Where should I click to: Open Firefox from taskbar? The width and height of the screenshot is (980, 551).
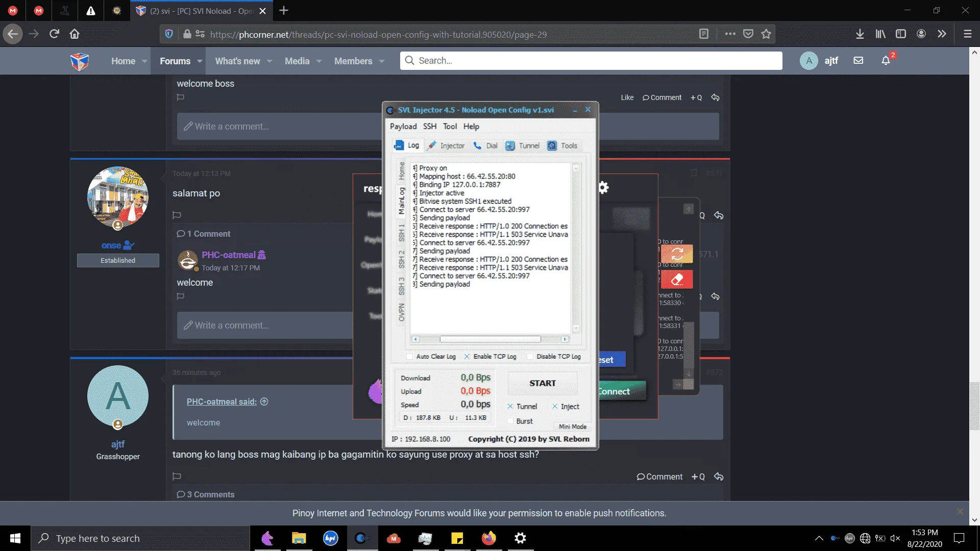489,538
